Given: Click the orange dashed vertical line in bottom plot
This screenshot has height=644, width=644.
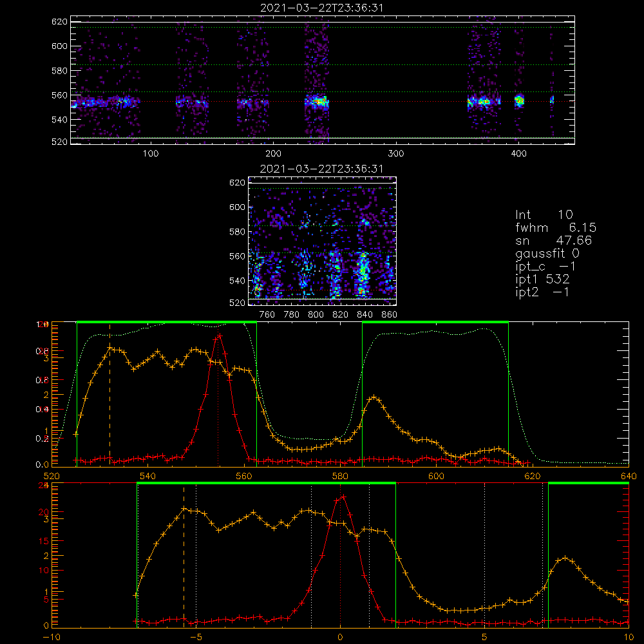Looking at the screenshot, I should coord(184,556).
